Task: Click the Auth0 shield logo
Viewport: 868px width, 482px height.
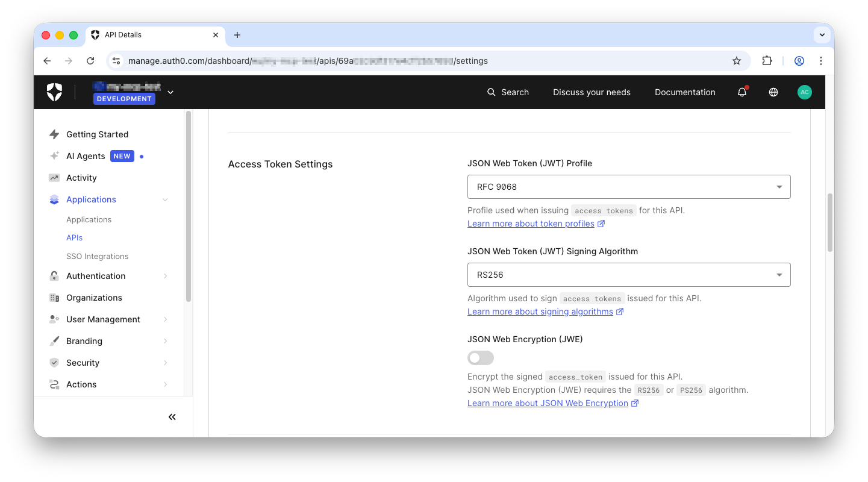Action: point(54,92)
